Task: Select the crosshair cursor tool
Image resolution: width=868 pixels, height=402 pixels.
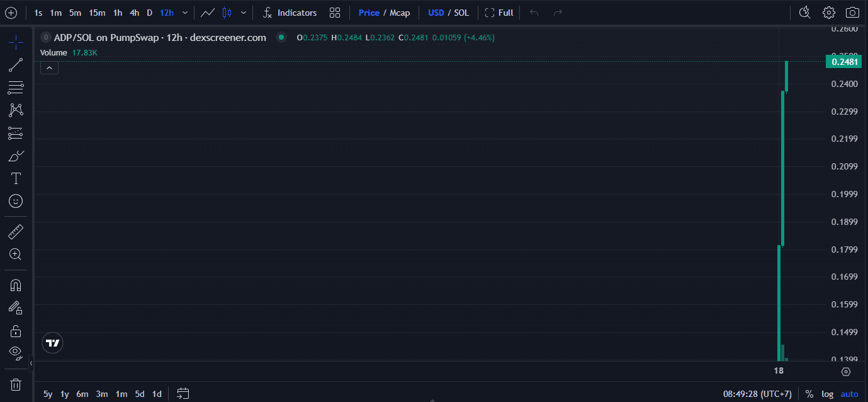Action: (x=16, y=42)
